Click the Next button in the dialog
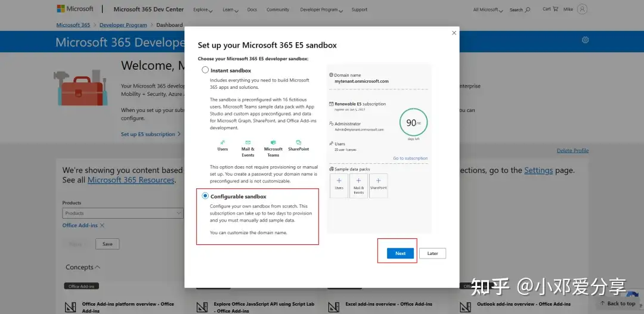 click(x=401, y=253)
